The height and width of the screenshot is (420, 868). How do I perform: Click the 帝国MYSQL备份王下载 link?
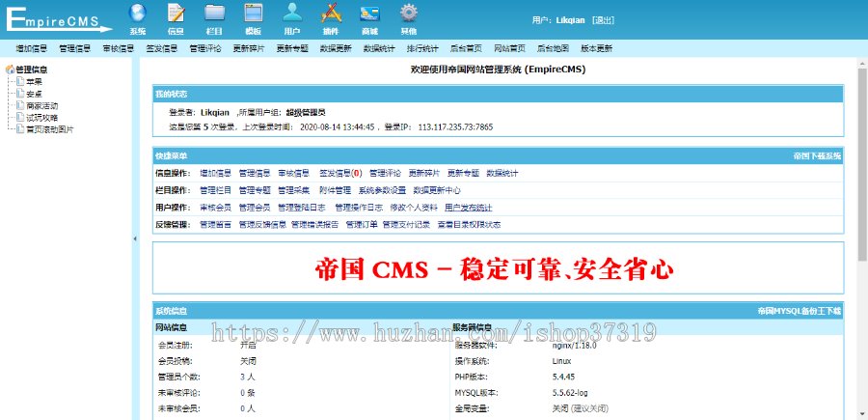point(800,312)
